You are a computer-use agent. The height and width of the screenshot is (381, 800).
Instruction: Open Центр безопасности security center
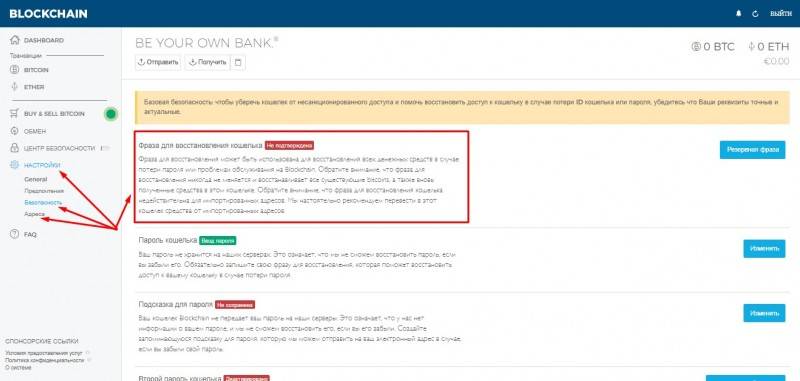(x=53, y=148)
